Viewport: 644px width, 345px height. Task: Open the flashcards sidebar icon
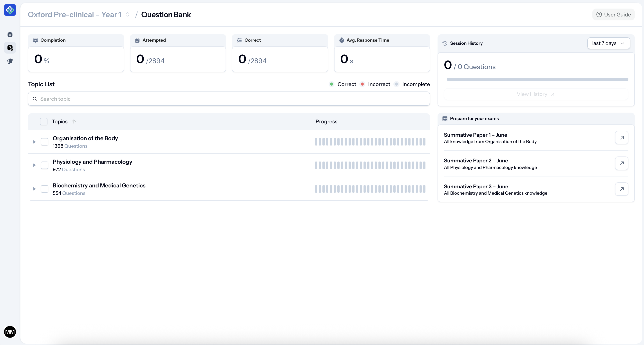(10, 61)
